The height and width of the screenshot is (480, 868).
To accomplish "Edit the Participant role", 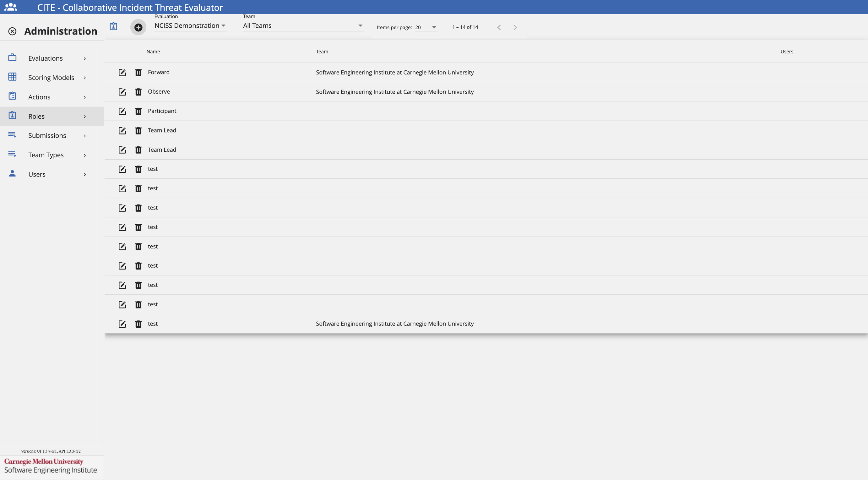I will (x=122, y=111).
